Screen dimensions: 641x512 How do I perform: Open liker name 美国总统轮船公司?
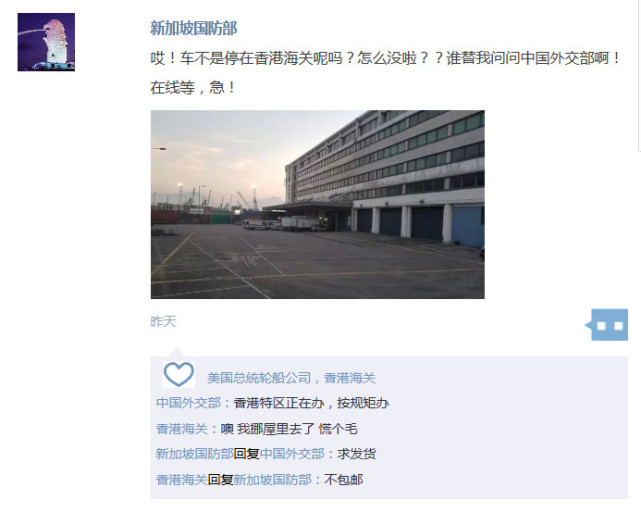(259, 378)
